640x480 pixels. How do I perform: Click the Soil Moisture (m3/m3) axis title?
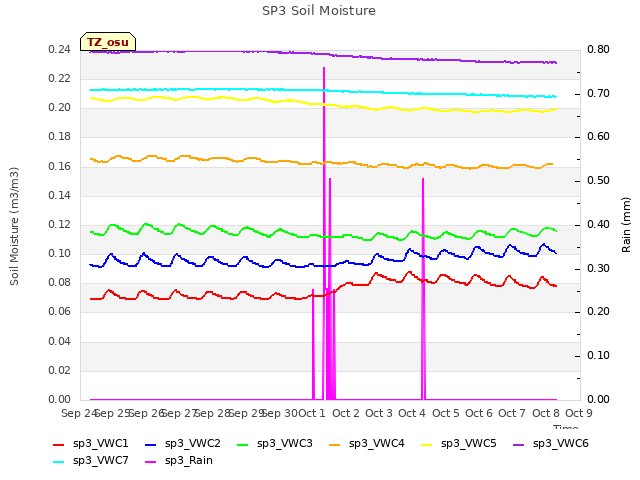tap(14, 226)
